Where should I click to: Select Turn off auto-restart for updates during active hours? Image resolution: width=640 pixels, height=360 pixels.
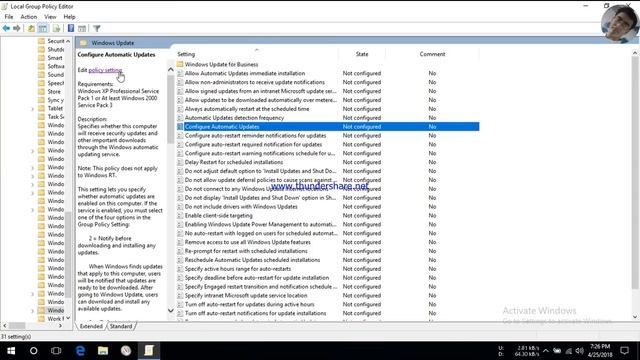click(249, 304)
